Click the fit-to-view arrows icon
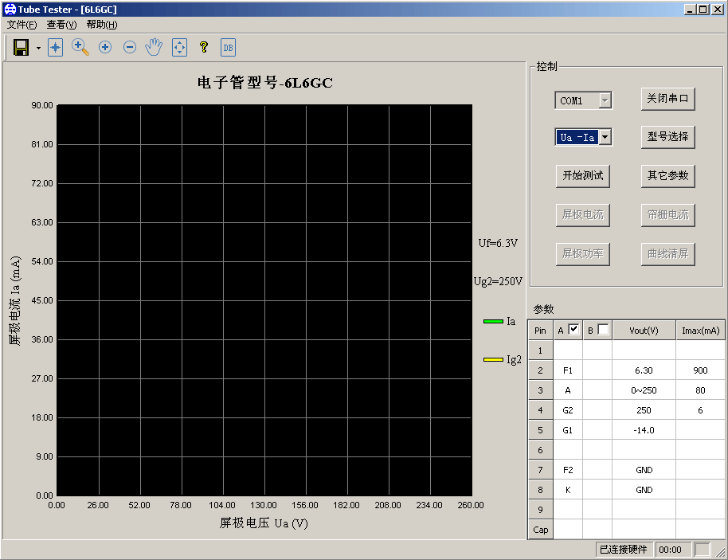Viewport: 728px width, 560px height. 179,48
